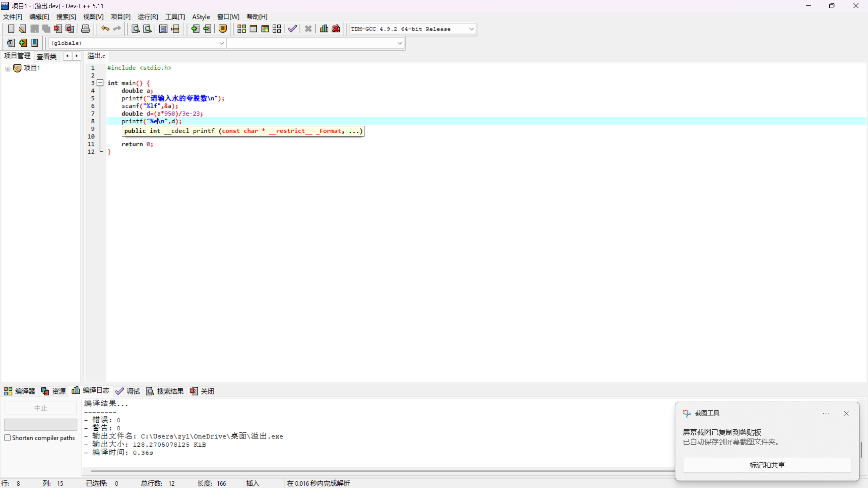
Task: Open the (globals) scope dropdown
Action: point(221,43)
